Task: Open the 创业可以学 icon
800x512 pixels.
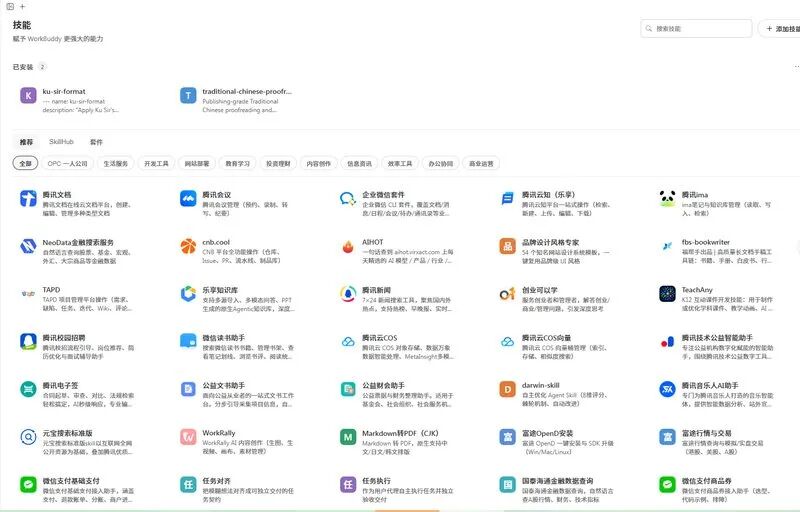Action: pos(508,294)
